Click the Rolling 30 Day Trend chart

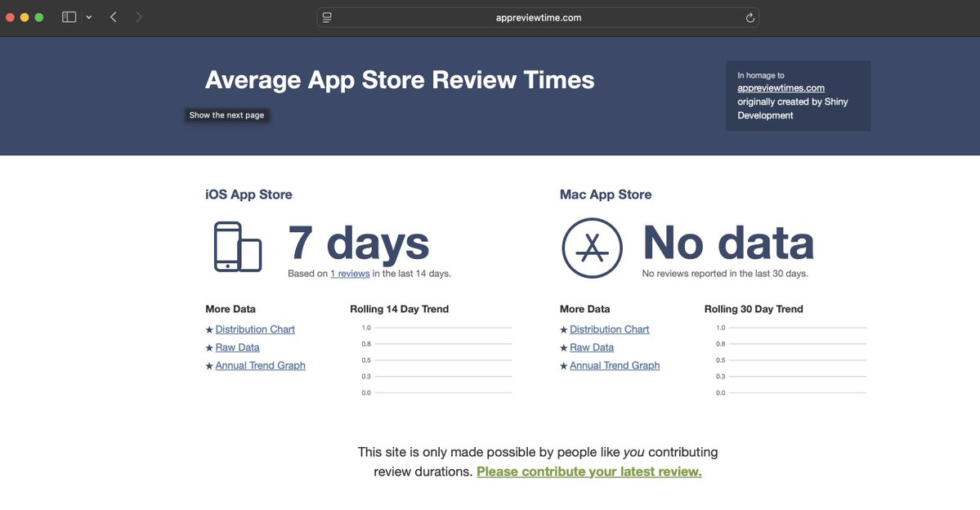(790, 360)
